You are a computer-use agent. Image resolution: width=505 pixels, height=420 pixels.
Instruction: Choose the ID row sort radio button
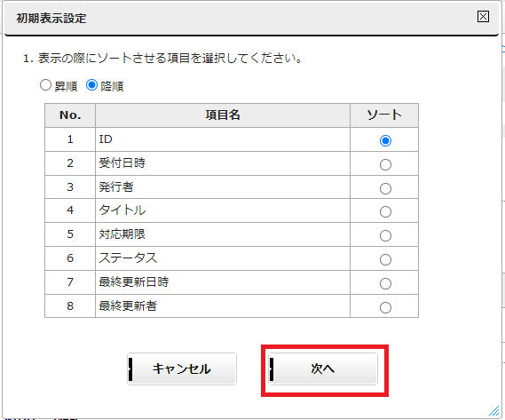point(385,140)
